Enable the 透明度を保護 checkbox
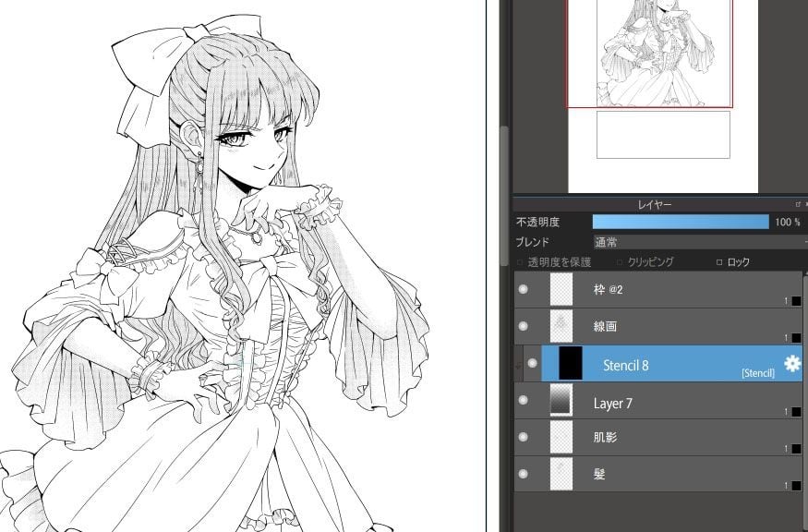The image size is (808, 532). (520, 262)
